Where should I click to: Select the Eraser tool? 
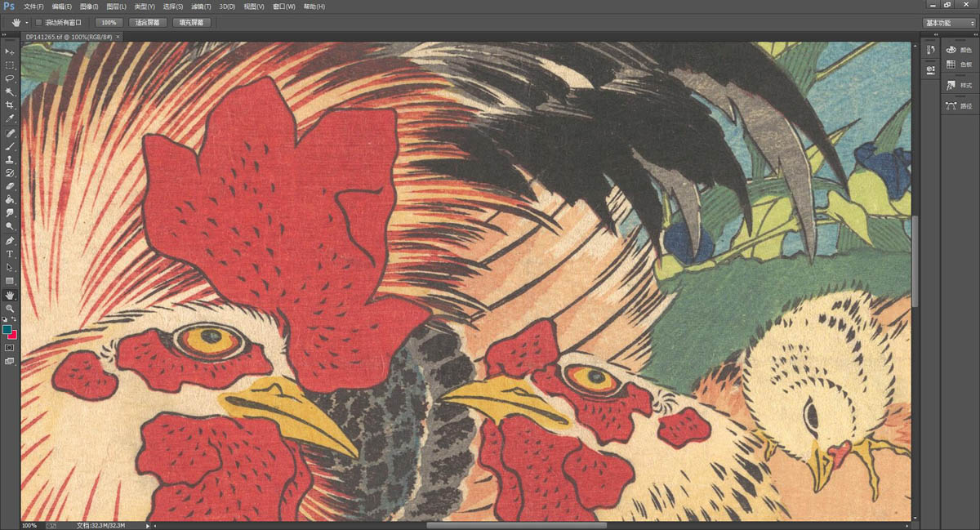(10, 186)
